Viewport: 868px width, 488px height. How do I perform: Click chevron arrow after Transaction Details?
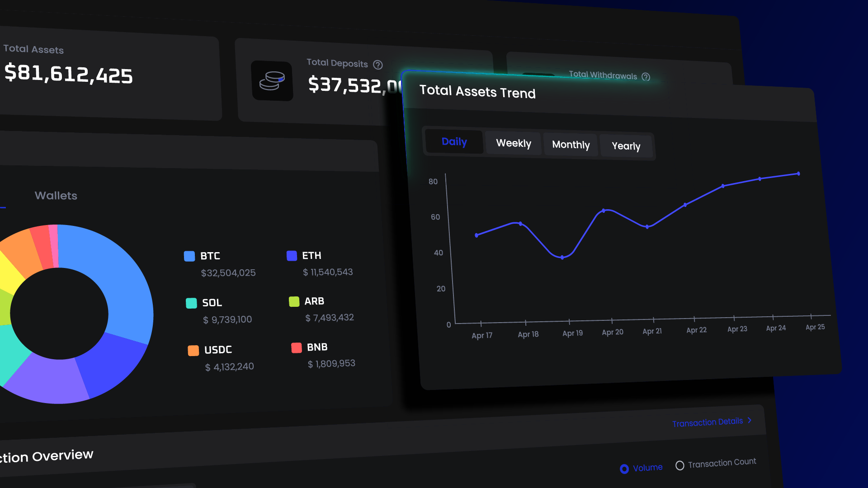(750, 420)
